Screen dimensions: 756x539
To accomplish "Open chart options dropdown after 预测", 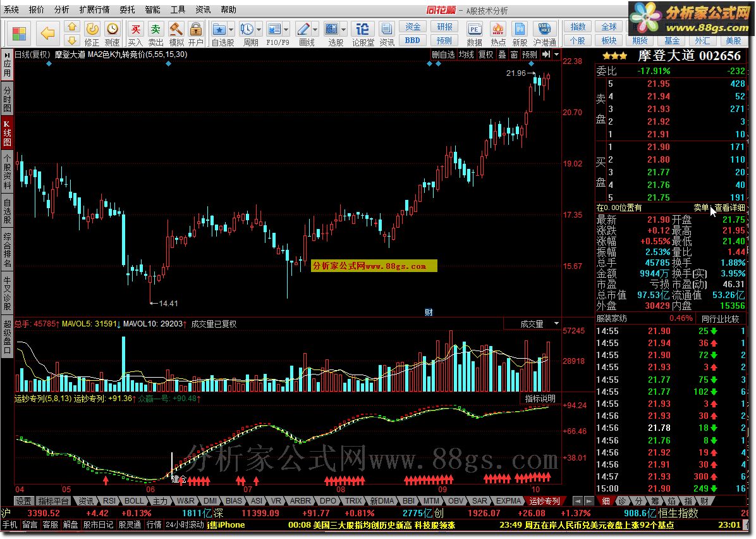I will point(556,54).
